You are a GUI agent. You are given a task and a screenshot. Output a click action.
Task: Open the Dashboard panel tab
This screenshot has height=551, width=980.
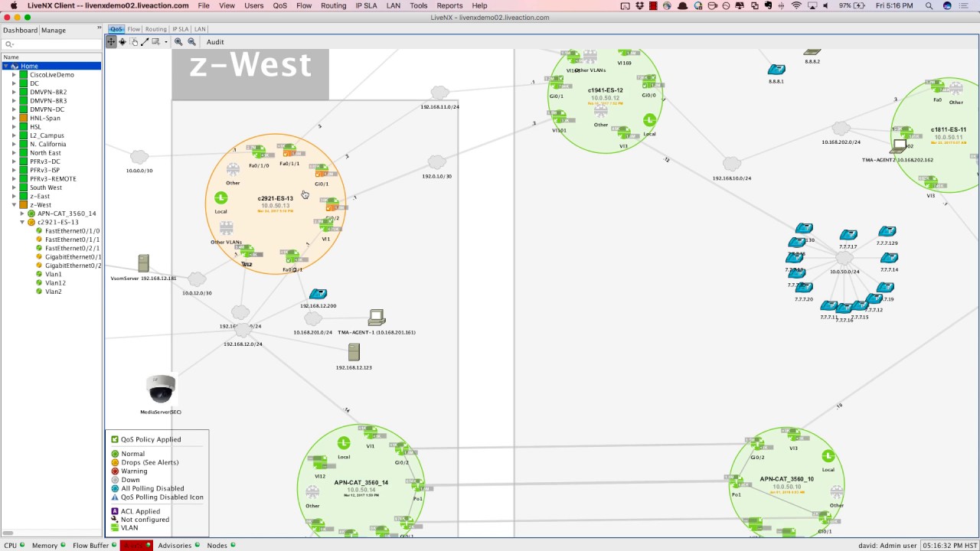click(20, 31)
